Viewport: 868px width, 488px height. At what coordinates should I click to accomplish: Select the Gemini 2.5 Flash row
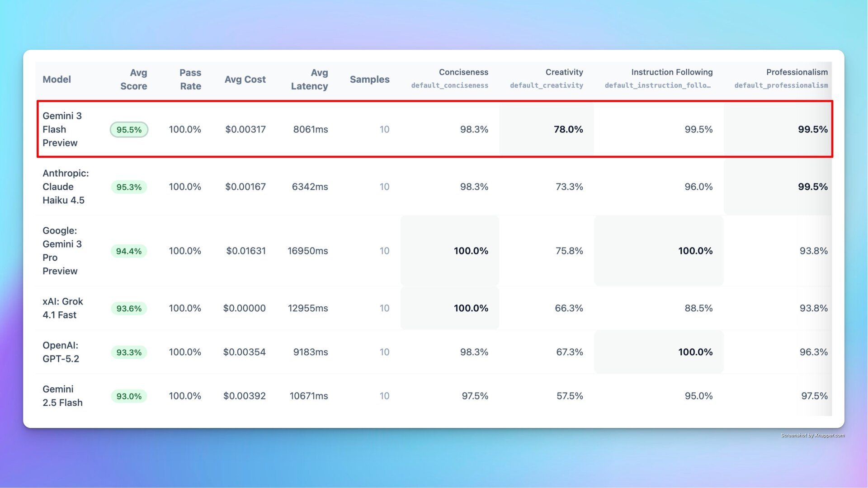(62, 396)
